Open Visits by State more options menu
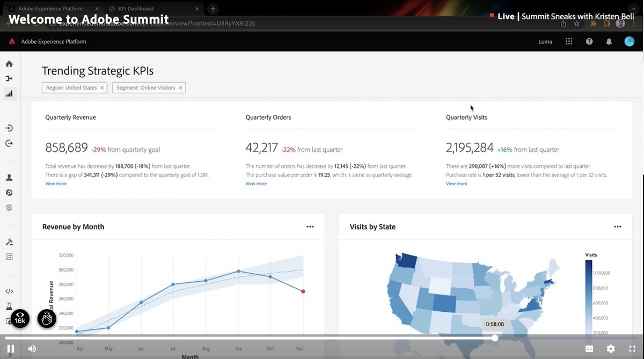 618,227
